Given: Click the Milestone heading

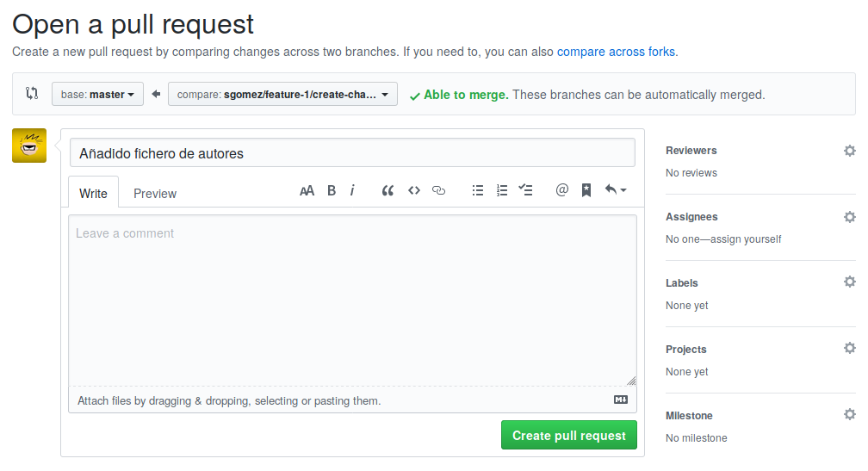Looking at the screenshot, I should click(689, 416).
